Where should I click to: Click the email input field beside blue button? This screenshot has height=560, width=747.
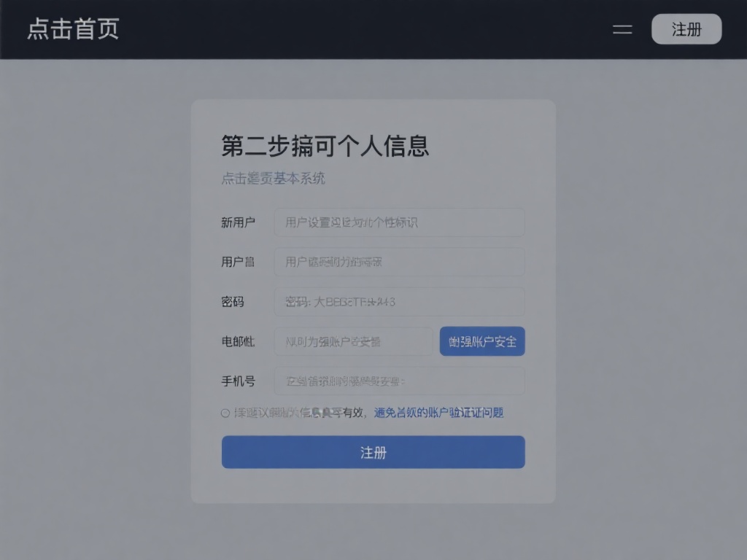tap(354, 341)
